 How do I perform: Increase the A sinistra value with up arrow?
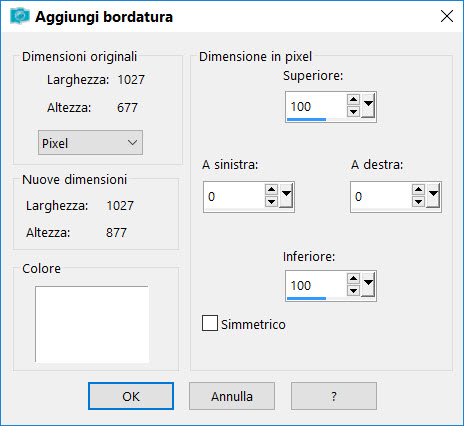(x=271, y=190)
